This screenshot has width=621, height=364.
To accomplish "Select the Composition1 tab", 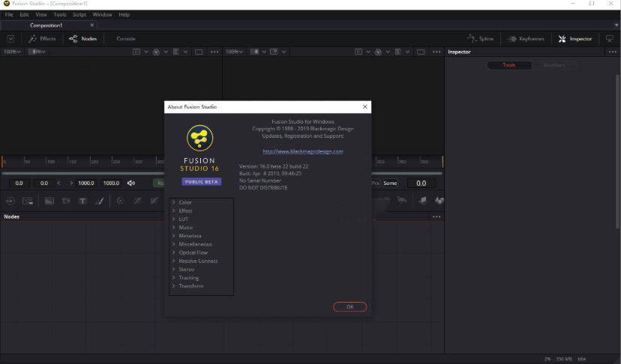I will (45, 25).
